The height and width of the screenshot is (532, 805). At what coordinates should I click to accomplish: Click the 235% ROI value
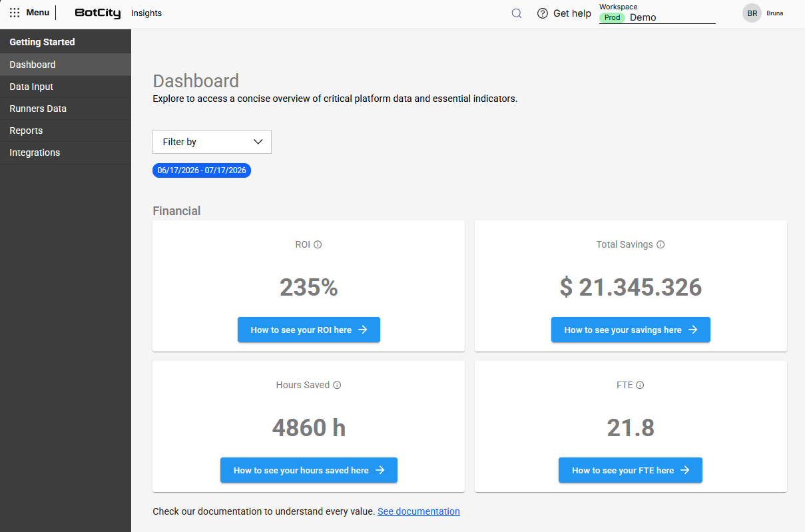pyautogui.click(x=309, y=287)
